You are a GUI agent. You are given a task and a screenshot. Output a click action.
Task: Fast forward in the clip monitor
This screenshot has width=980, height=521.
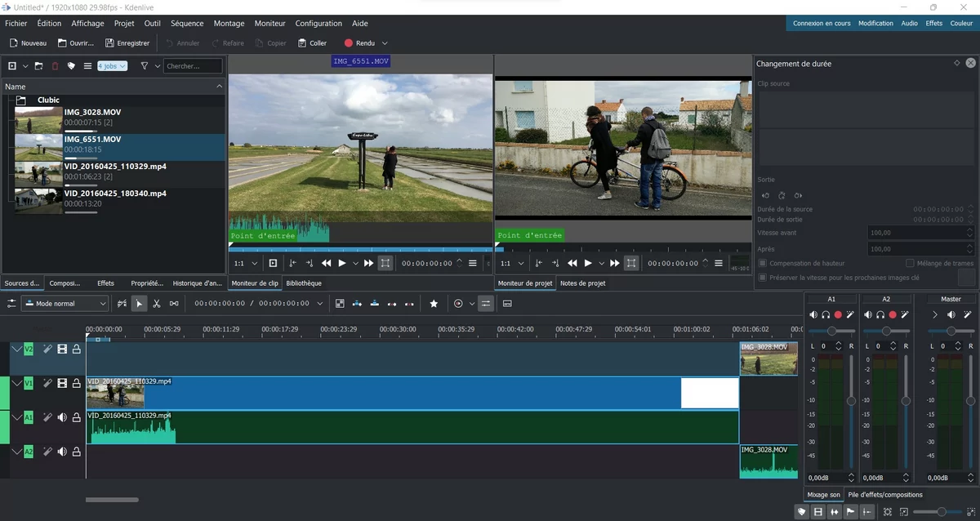[x=369, y=263]
